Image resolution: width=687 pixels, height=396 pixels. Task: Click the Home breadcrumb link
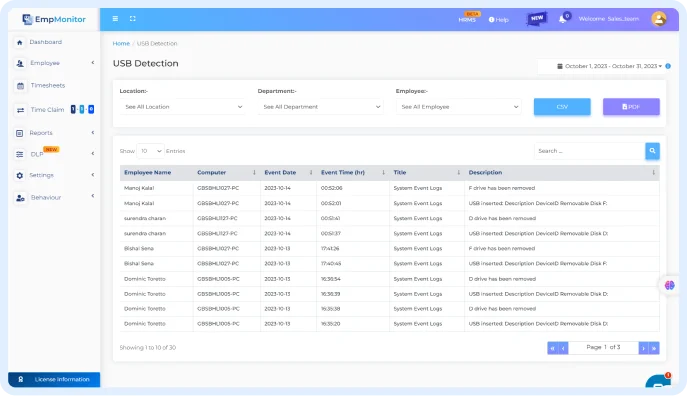coord(121,43)
